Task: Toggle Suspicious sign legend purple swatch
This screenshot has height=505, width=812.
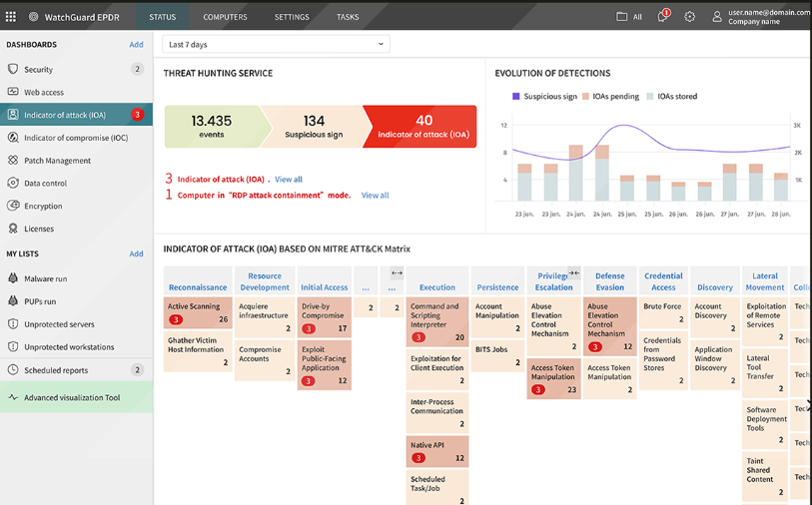Action: click(x=515, y=96)
